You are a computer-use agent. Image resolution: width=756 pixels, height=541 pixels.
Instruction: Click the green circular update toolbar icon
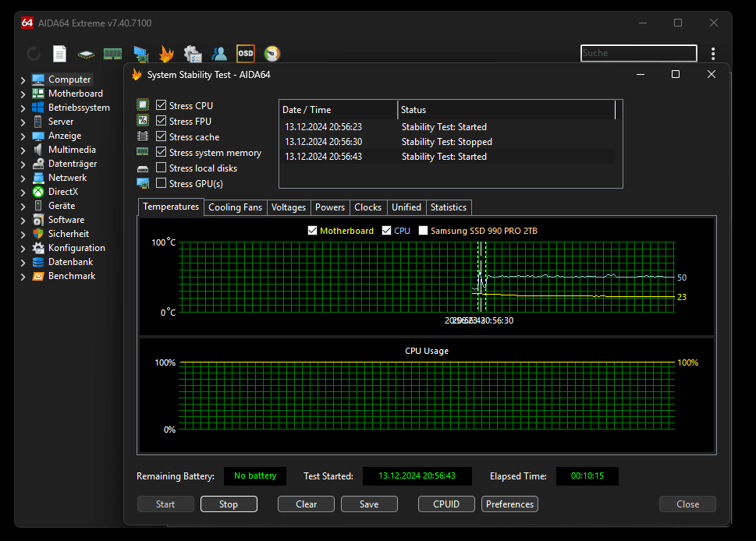272,54
